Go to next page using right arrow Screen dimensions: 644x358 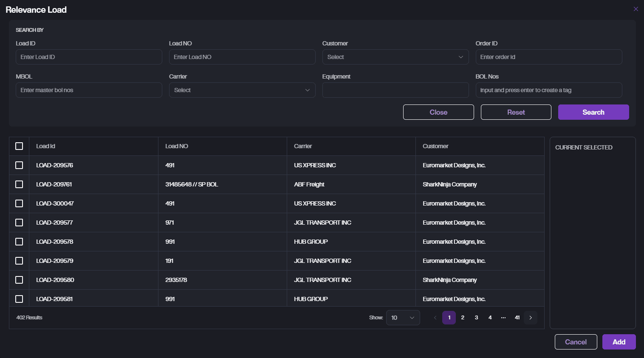pyautogui.click(x=531, y=318)
